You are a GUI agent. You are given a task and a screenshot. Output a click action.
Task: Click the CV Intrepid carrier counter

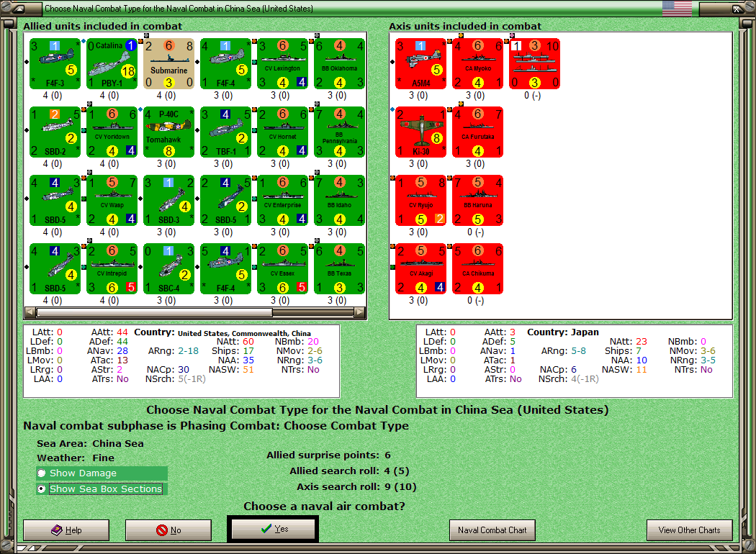112,269
